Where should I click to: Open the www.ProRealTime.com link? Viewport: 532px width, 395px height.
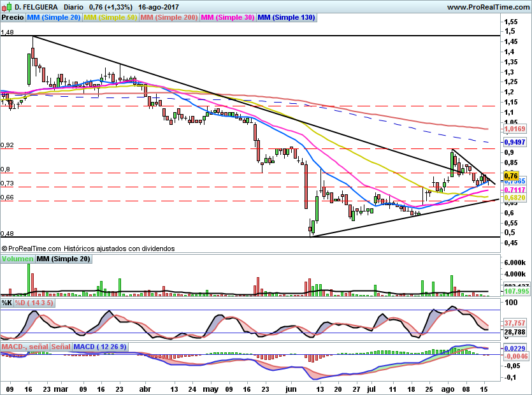tap(488, 7)
